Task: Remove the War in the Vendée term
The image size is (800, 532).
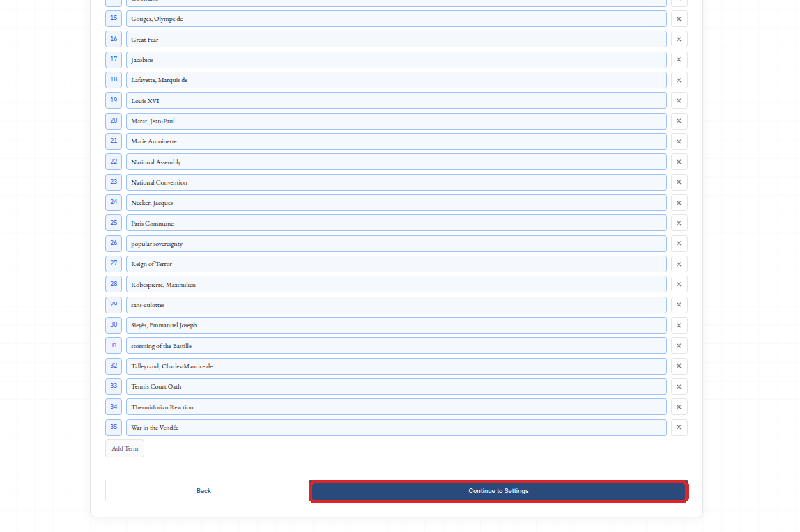Action: pyautogui.click(x=679, y=427)
